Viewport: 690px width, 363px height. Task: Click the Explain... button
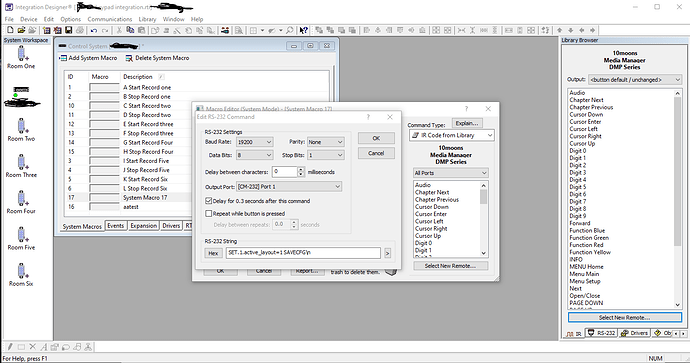point(466,123)
